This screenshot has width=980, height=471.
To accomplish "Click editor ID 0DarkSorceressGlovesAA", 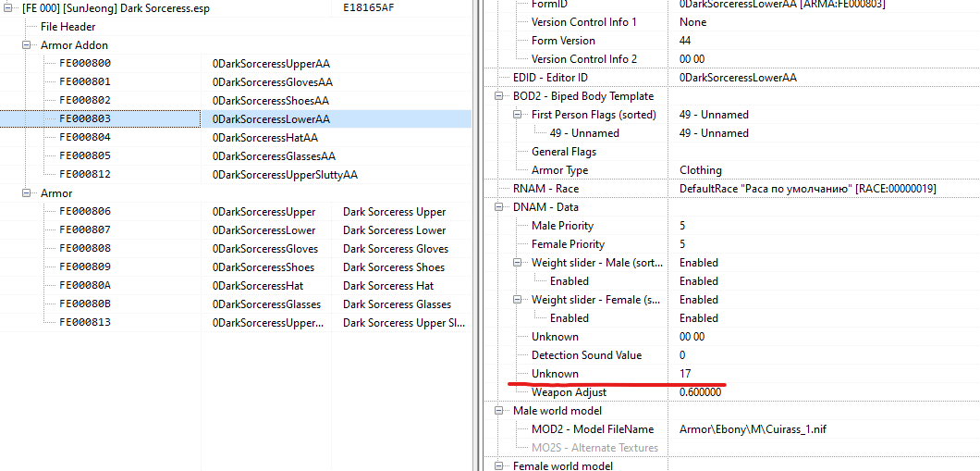I will (x=273, y=82).
